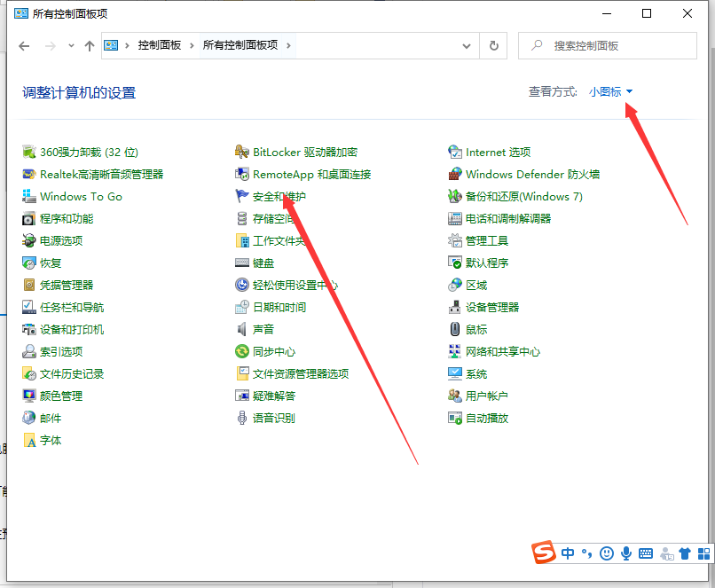715x588 pixels.
Task: Open the 360强力卸载 icon
Action: tap(29, 153)
